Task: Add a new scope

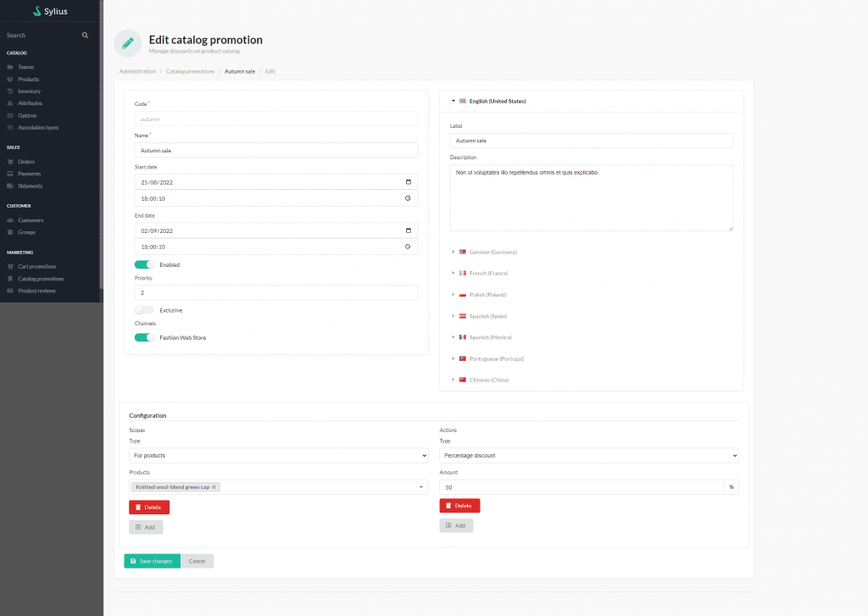Action: coord(146,527)
